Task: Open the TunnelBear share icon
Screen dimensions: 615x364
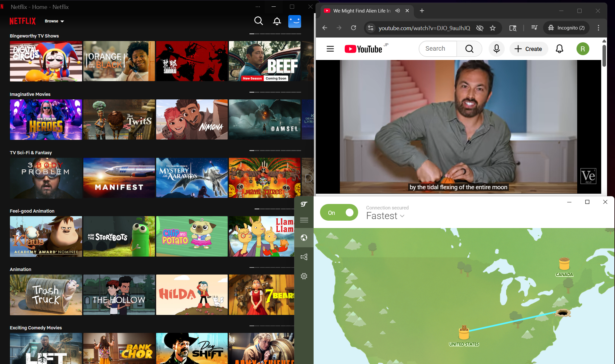Action: pyautogui.click(x=304, y=257)
